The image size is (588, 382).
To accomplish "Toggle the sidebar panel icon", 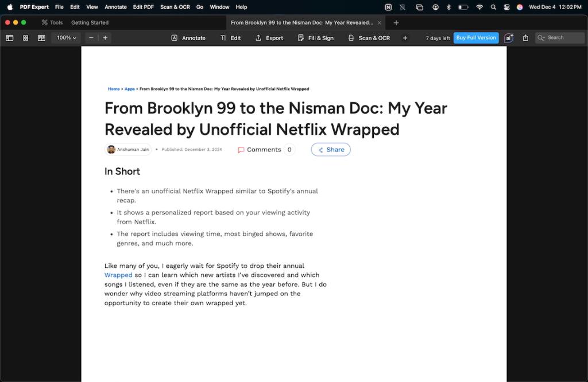I will click(x=10, y=38).
